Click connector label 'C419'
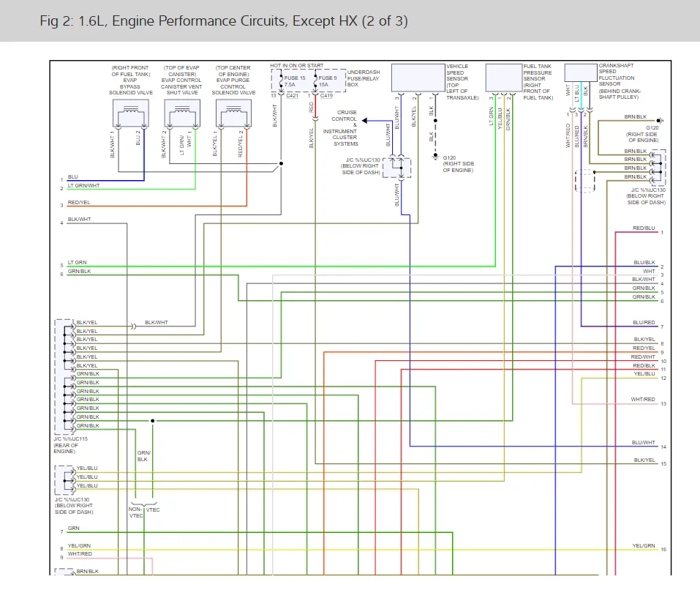Viewport: 700px width, 601px height. coord(326,96)
